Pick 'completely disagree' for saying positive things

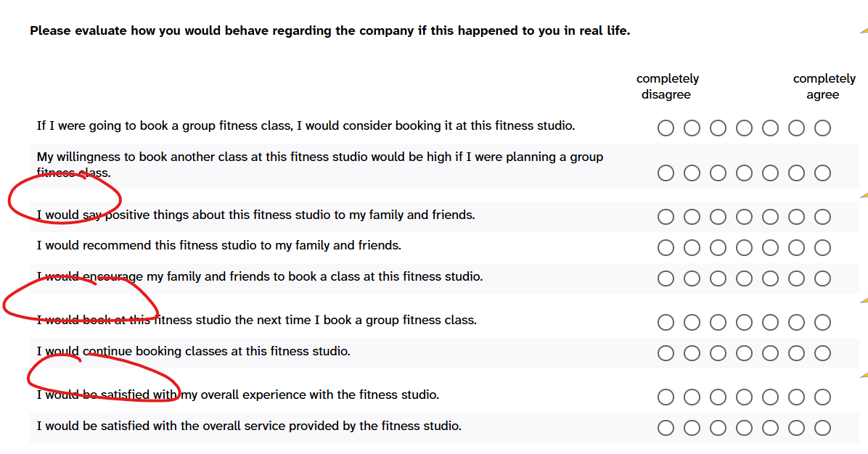tap(666, 217)
